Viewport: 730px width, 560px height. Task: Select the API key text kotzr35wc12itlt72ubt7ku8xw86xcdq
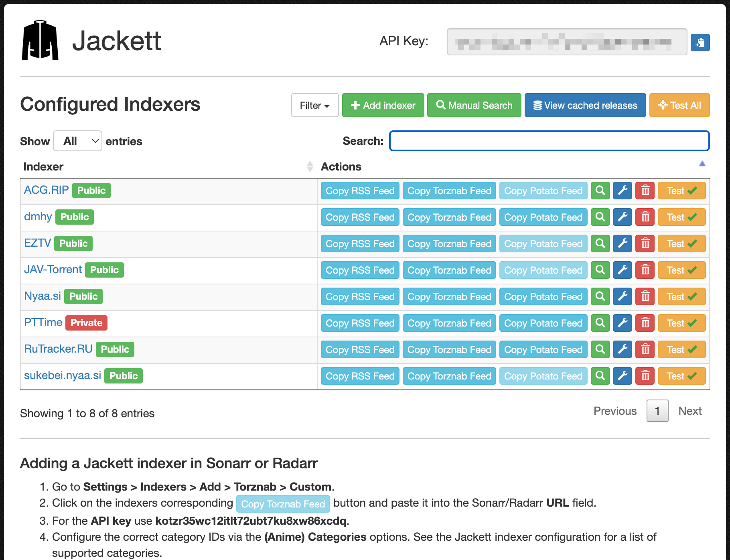pyautogui.click(x=251, y=521)
